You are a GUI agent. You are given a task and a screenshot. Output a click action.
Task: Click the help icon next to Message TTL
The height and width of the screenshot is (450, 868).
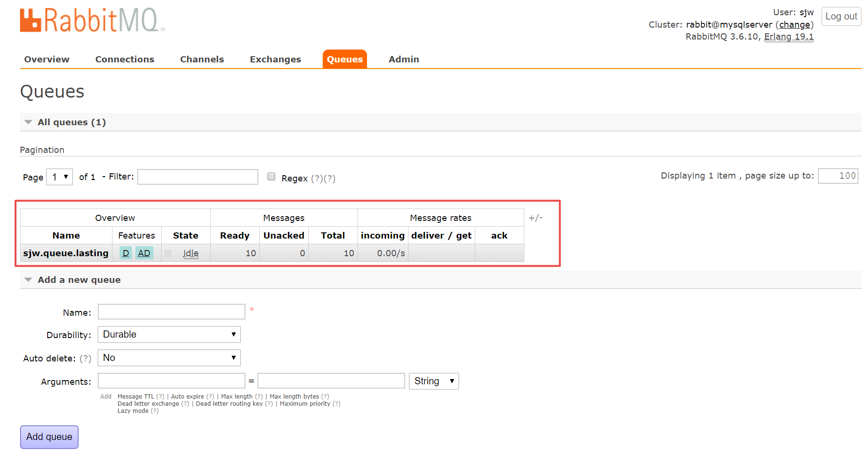[160, 397]
